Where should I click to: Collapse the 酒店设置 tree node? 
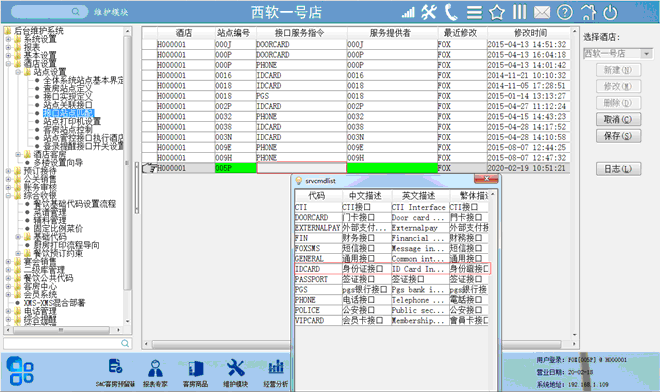click(8, 64)
